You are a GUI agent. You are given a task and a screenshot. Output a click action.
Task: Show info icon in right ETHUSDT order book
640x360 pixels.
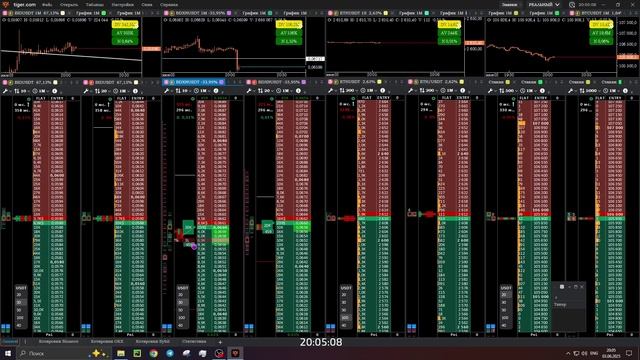[462, 91]
